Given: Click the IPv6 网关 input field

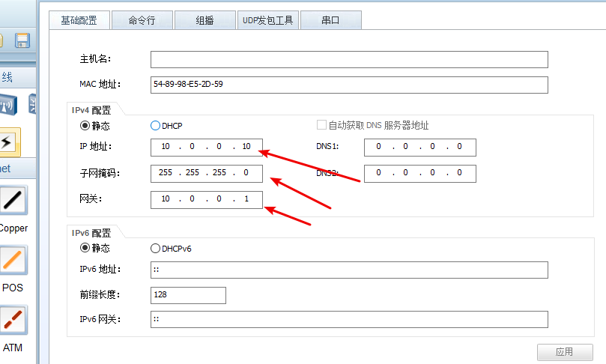Looking at the screenshot, I should click(349, 319).
